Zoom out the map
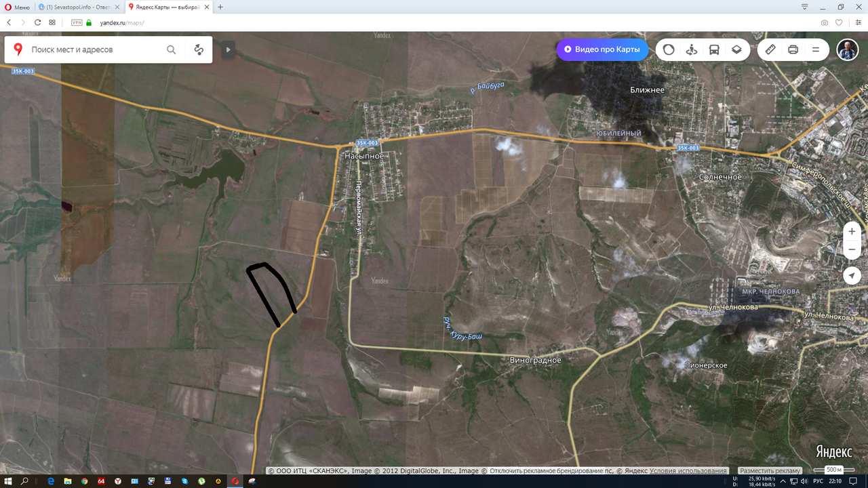Viewport: 868px width, 488px height. tap(852, 250)
